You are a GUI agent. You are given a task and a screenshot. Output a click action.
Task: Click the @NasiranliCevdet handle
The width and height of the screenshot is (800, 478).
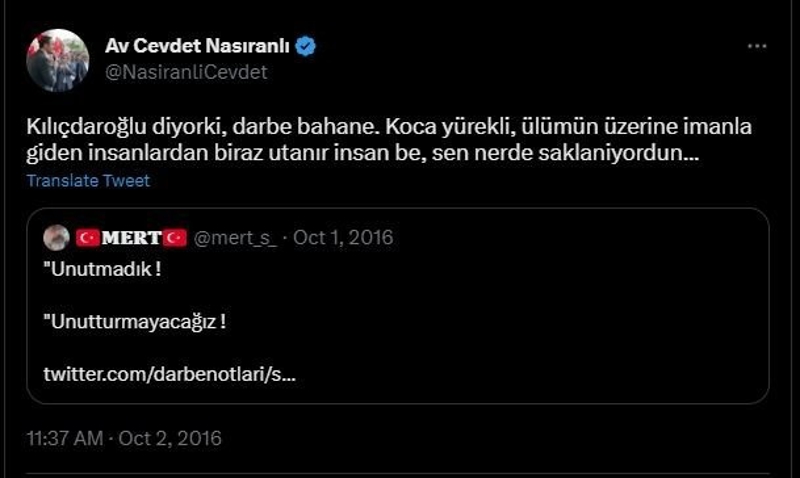[186, 72]
